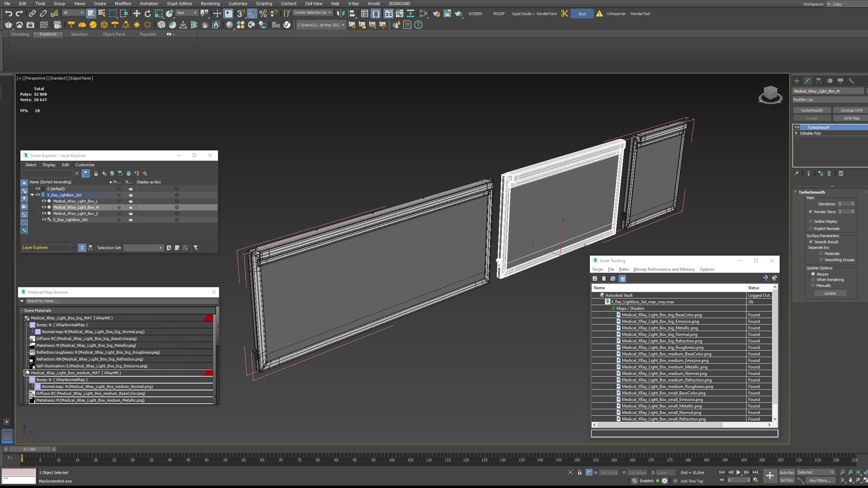This screenshot has width=868, height=488.
Task: Collapse the TurboSmooth rollout
Action: pos(796,192)
